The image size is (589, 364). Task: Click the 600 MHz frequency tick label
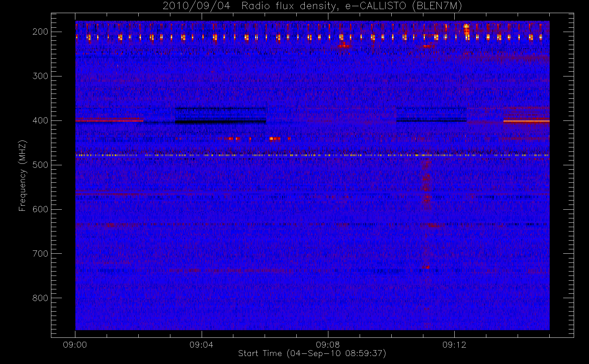(40, 209)
